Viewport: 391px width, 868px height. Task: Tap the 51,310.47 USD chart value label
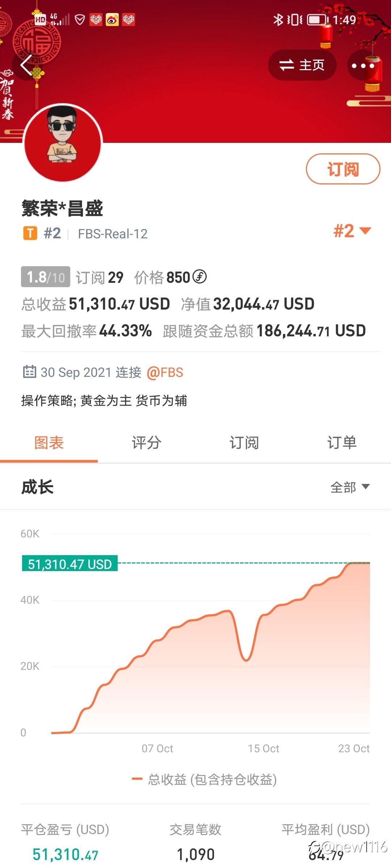(x=70, y=563)
